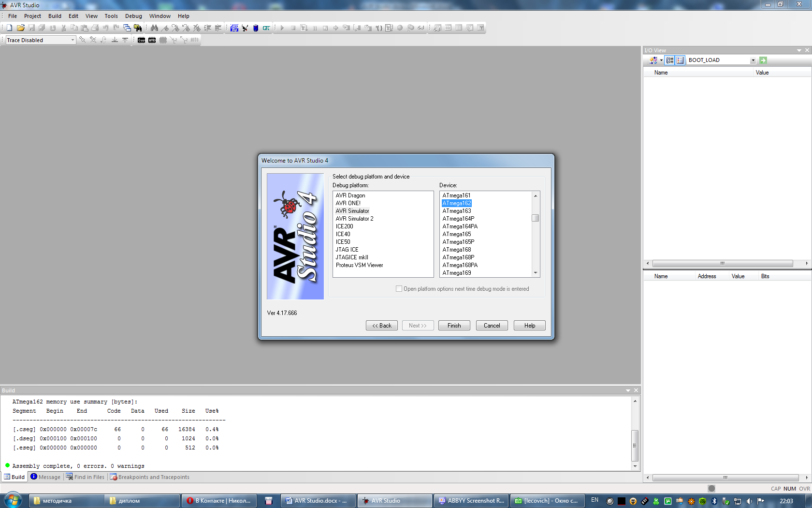Click the Build output vertical scrollbar thumb

coord(635,445)
